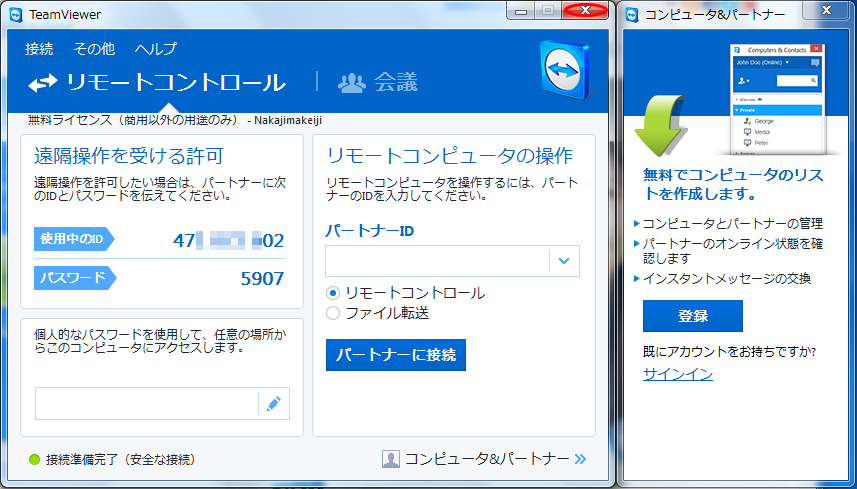Click the 登録 button
The height and width of the screenshot is (489, 857).
click(692, 316)
